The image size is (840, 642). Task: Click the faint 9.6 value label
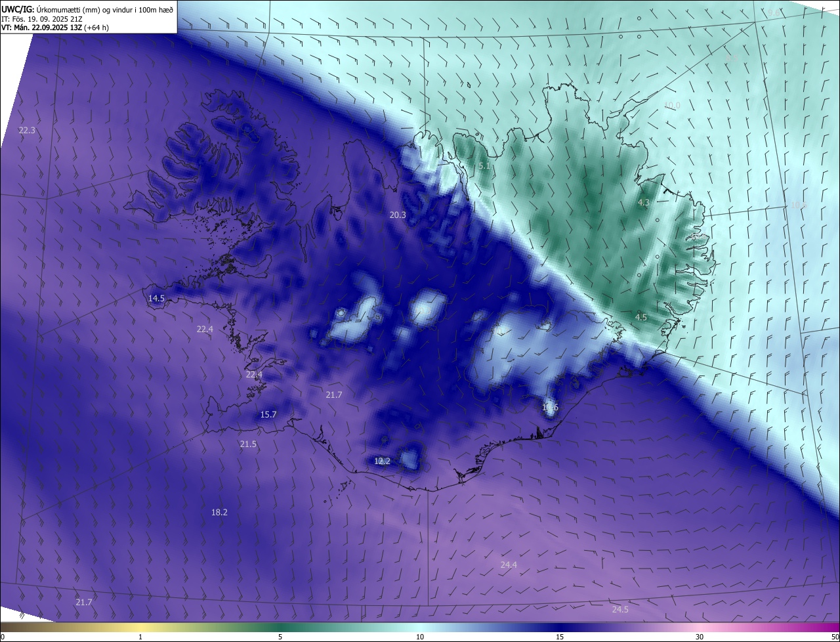click(774, 12)
